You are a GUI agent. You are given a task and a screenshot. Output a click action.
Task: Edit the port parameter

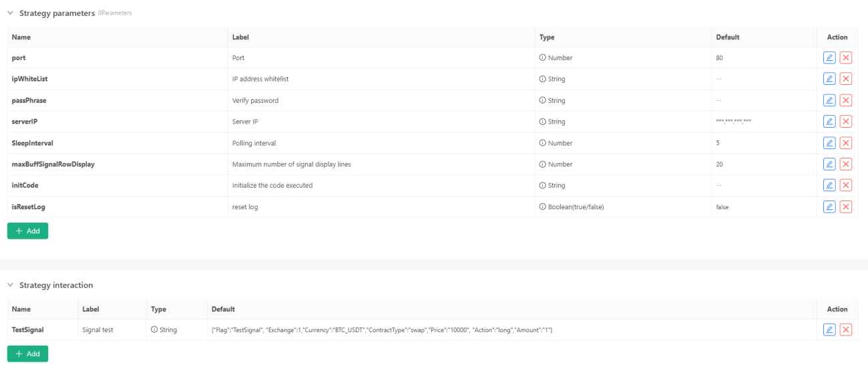pos(829,57)
